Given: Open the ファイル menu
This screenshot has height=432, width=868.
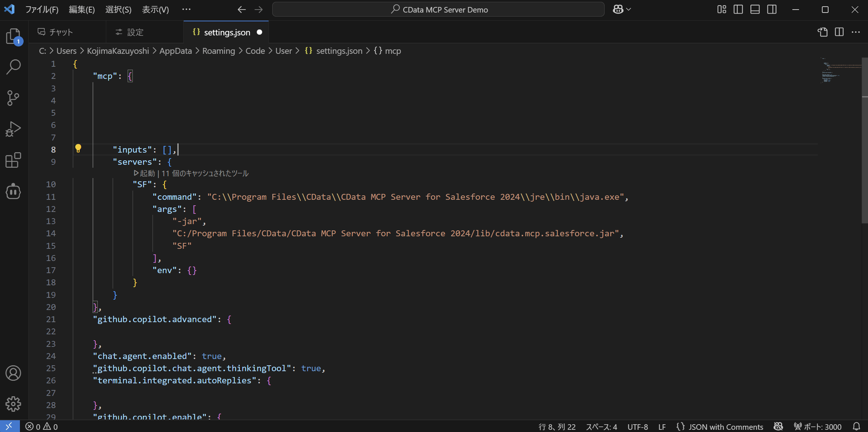Looking at the screenshot, I should coord(42,9).
